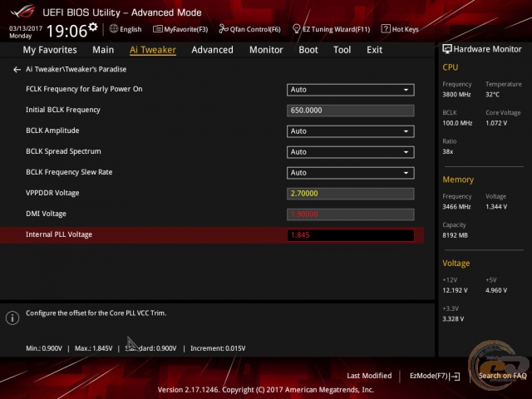Click the 03/13/2017 Monday date
This screenshot has height=399, width=532.
26,32
